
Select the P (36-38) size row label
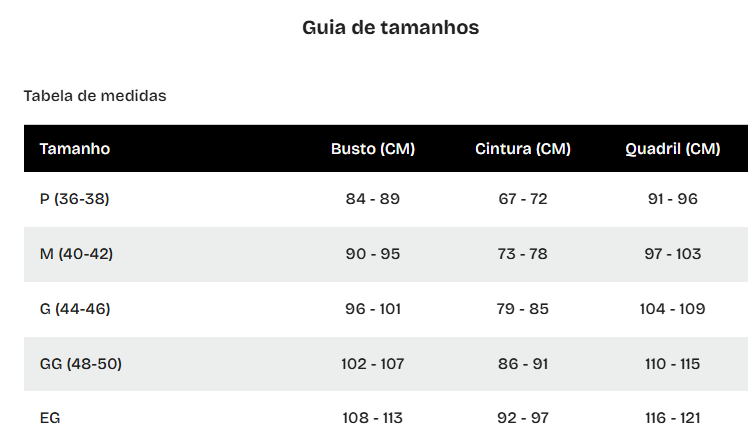[x=75, y=199]
